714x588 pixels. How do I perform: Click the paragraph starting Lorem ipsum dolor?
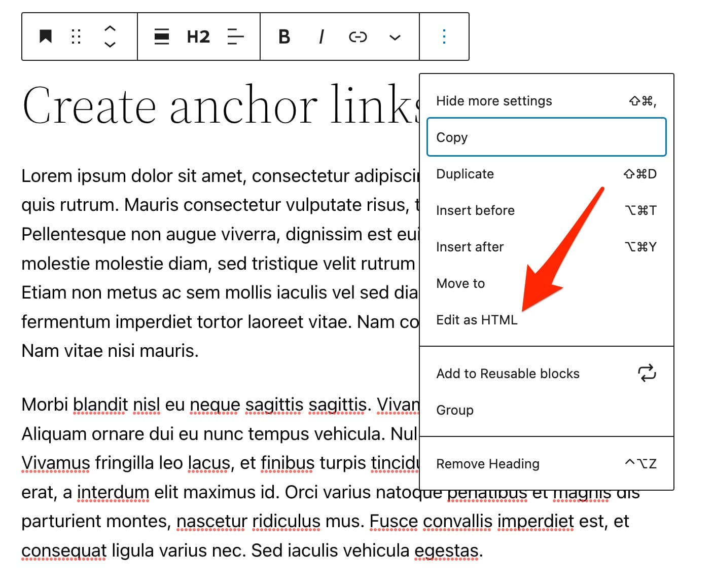pos(221,263)
